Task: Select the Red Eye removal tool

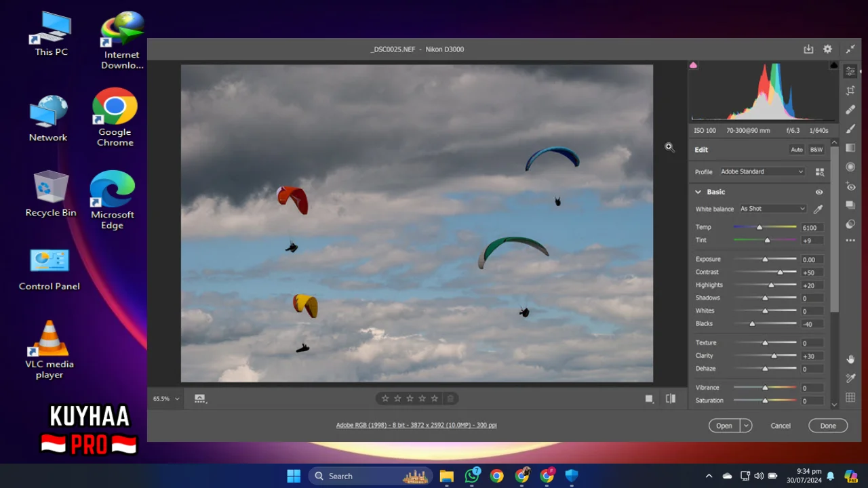Action: coord(850,186)
